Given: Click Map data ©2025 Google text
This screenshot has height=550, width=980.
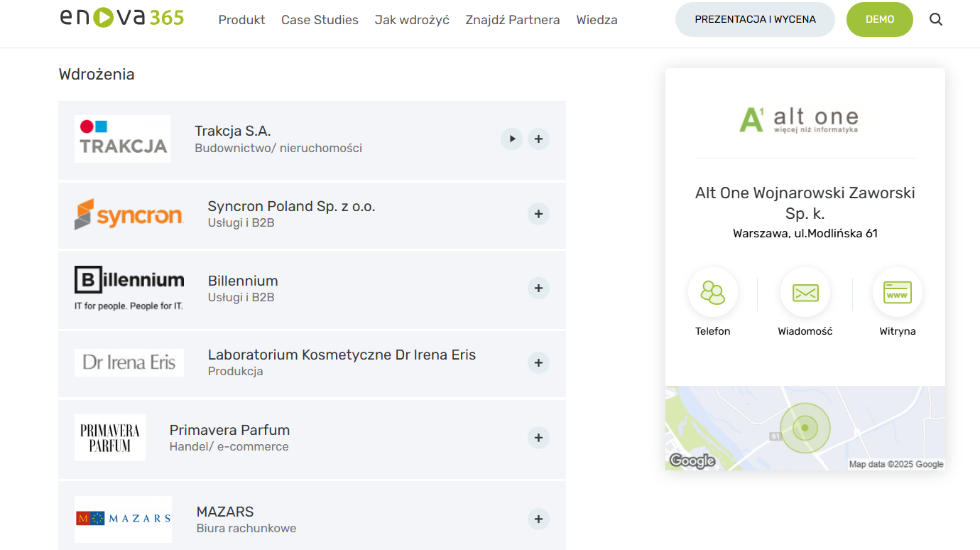Looking at the screenshot, I should pos(896,464).
